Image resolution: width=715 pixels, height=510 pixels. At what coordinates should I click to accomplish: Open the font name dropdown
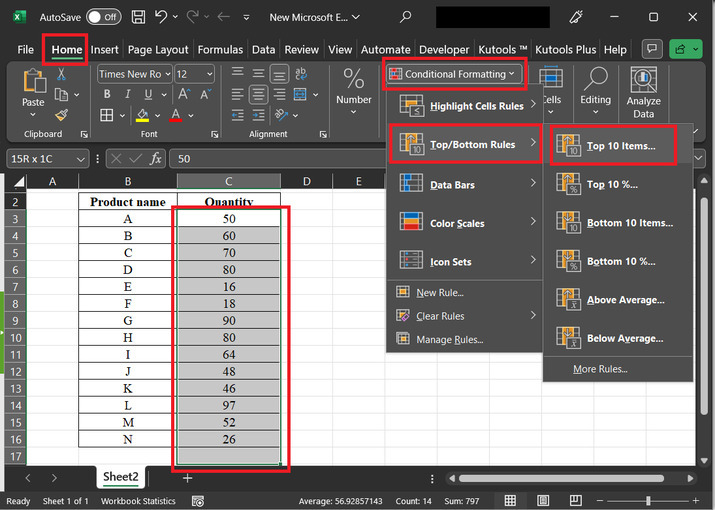133,74
